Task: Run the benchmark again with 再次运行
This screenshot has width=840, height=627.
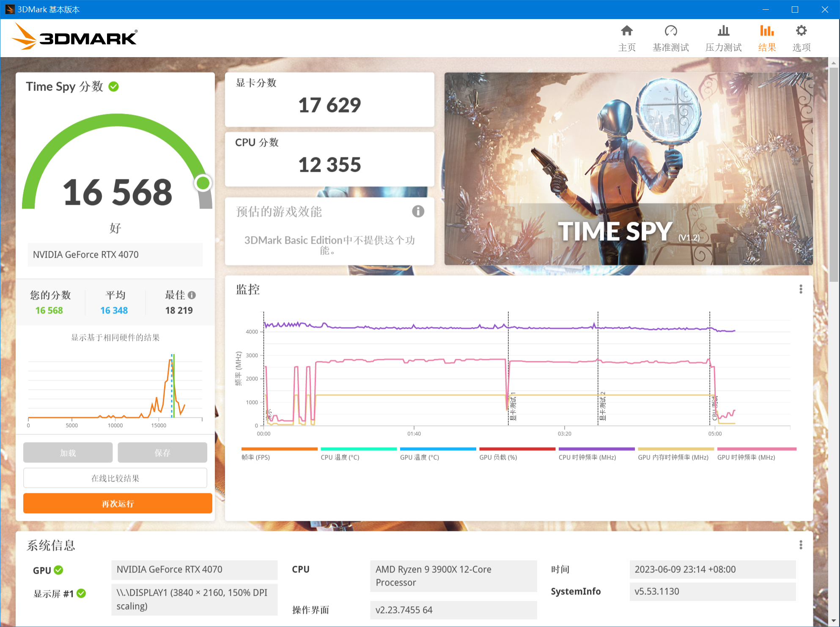Action: 117,503
